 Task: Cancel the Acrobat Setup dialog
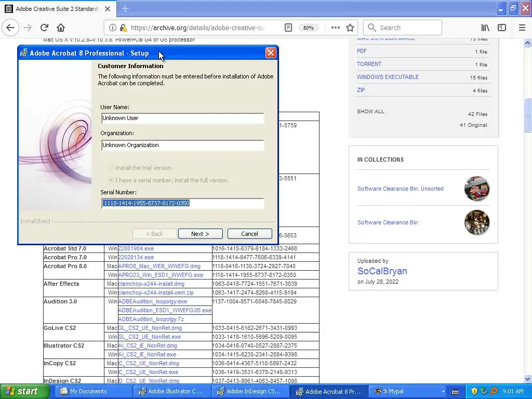(x=249, y=234)
